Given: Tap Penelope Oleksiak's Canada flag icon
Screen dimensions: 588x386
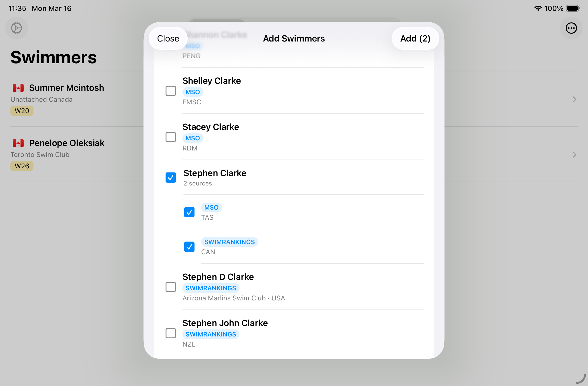Looking at the screenshot, I should tap(18, 143).
